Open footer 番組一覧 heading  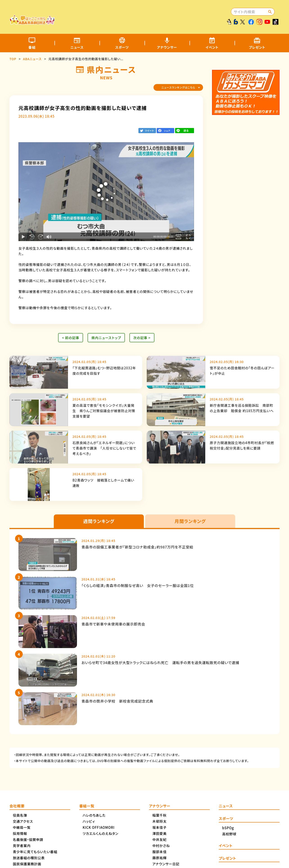point(87,806)
